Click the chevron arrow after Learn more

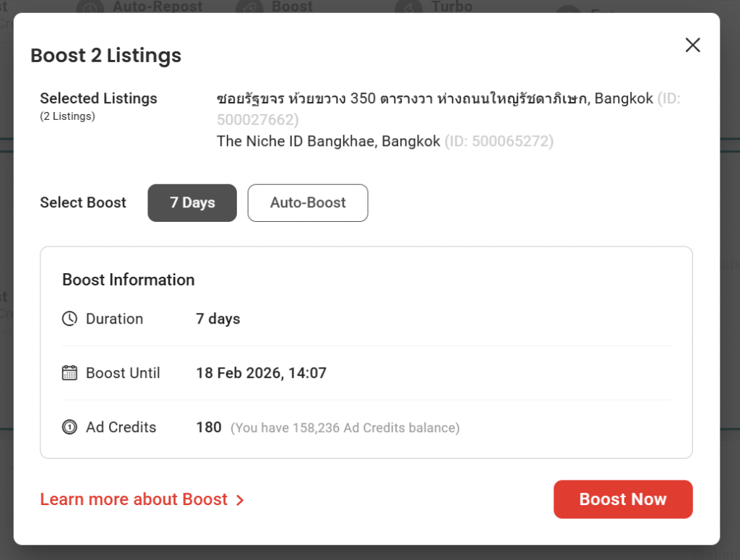tap(240, 500)
